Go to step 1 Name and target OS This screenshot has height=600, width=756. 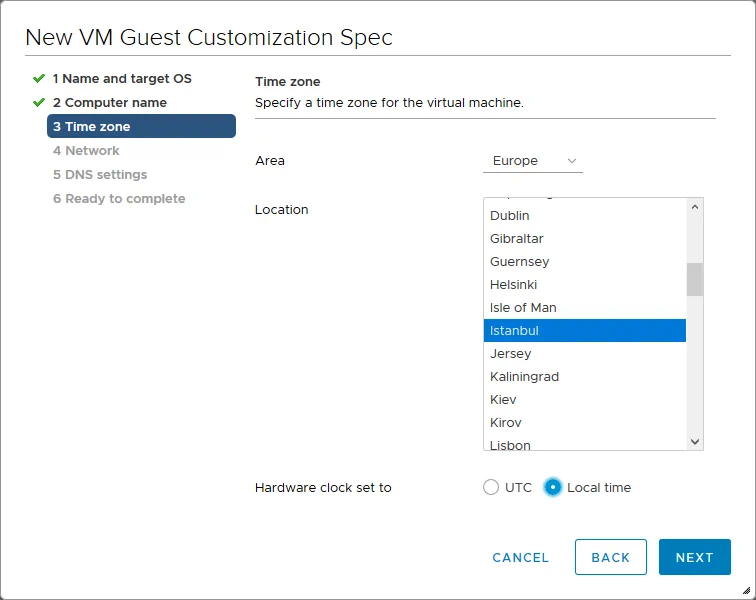(x=121, y=78)
